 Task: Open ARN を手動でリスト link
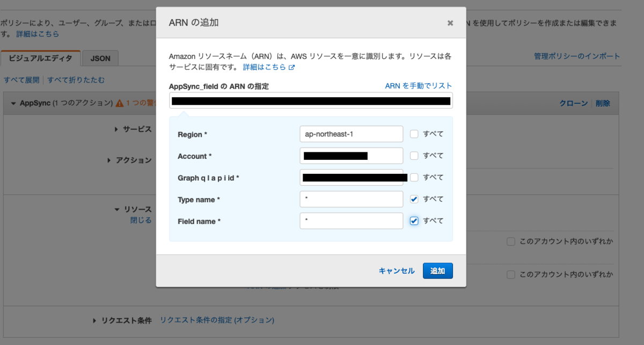click(419, 86)
